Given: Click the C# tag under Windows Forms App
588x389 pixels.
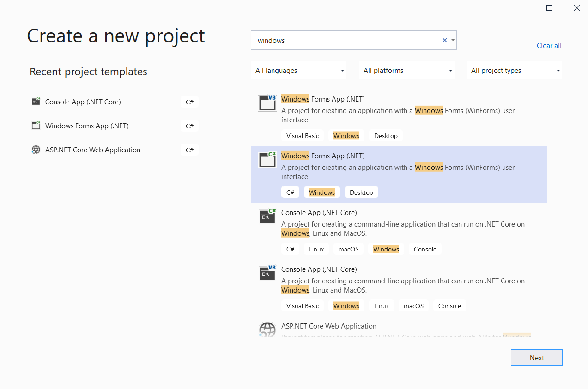Looking at the screenshot, I should [x=290, y=192].
